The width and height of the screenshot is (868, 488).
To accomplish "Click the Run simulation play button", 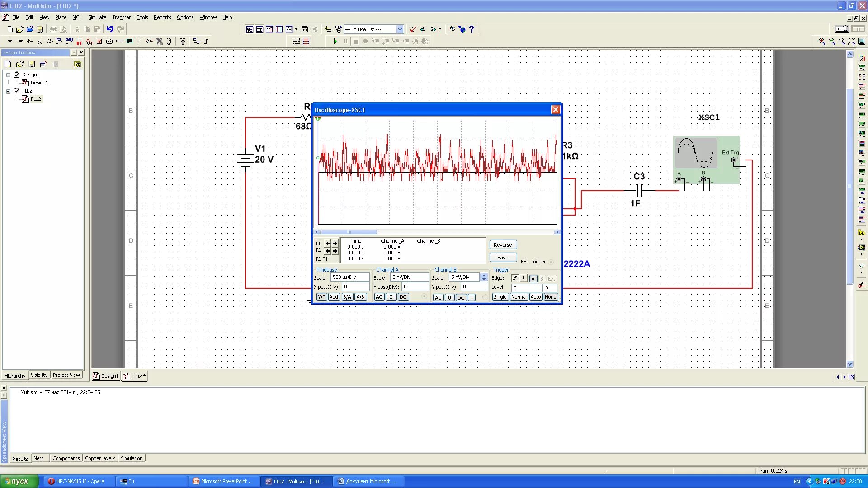I will coord(335,41).
